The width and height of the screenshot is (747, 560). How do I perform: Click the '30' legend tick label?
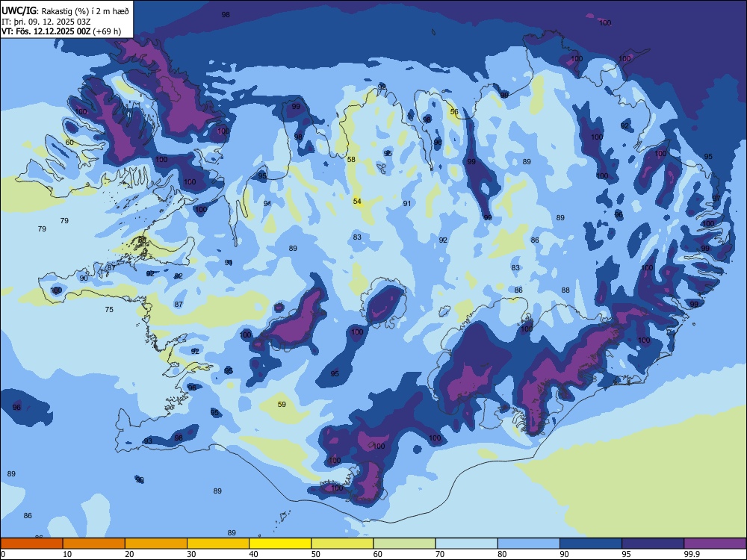pos(191,554)
